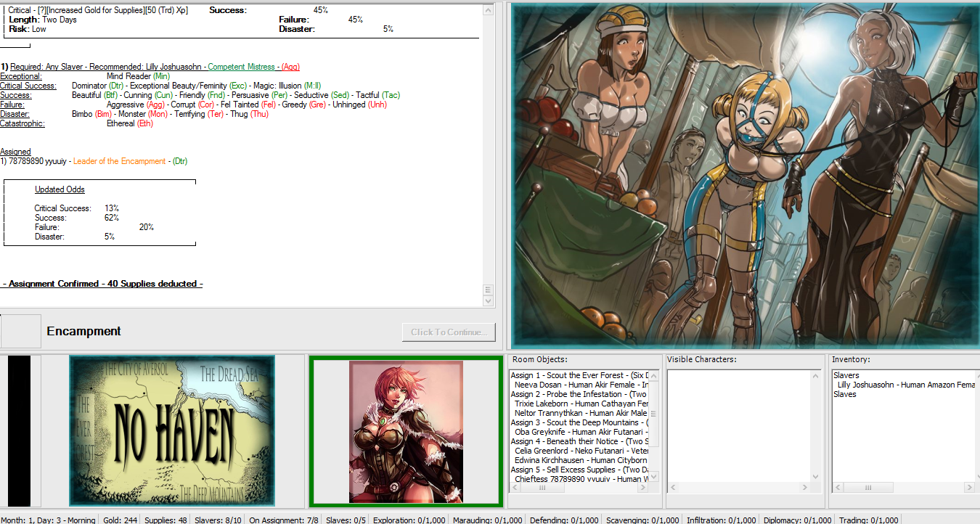Click the blank square beside Encampment

[x=20, y=331]
